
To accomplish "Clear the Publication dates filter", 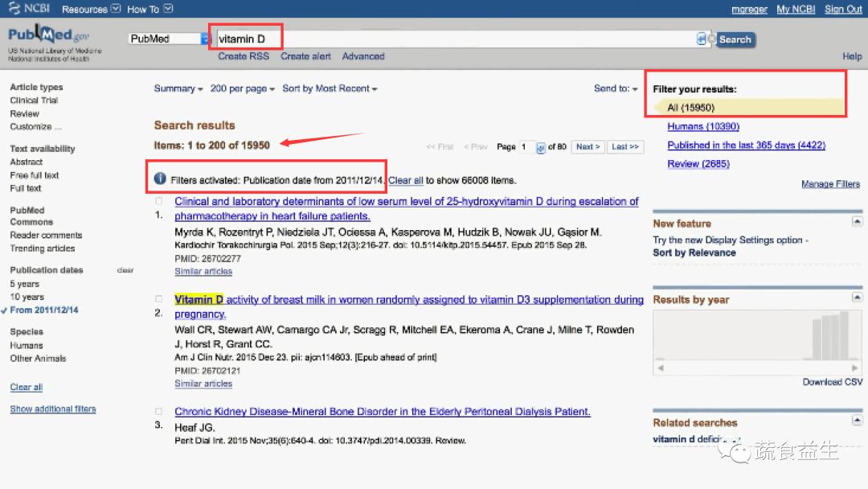I will pos(125,270).
